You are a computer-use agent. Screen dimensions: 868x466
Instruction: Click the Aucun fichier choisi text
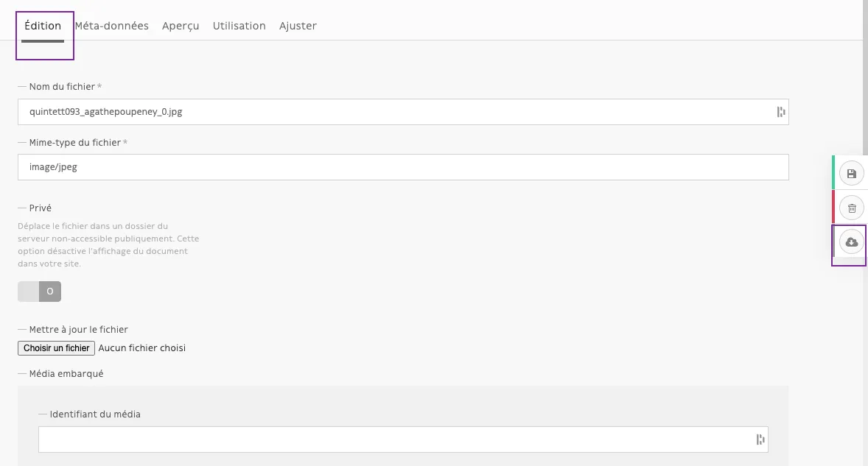[x=141, y=348]
